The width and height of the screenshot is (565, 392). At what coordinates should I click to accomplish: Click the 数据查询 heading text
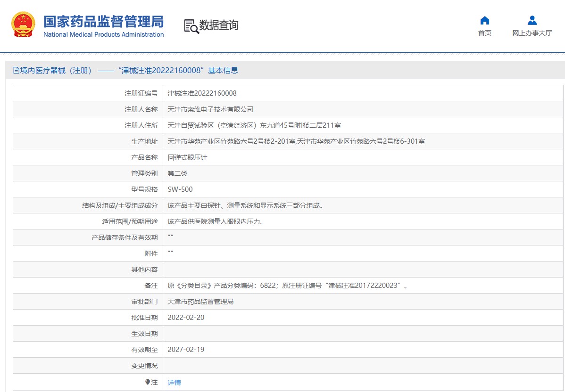click(219, 25)
